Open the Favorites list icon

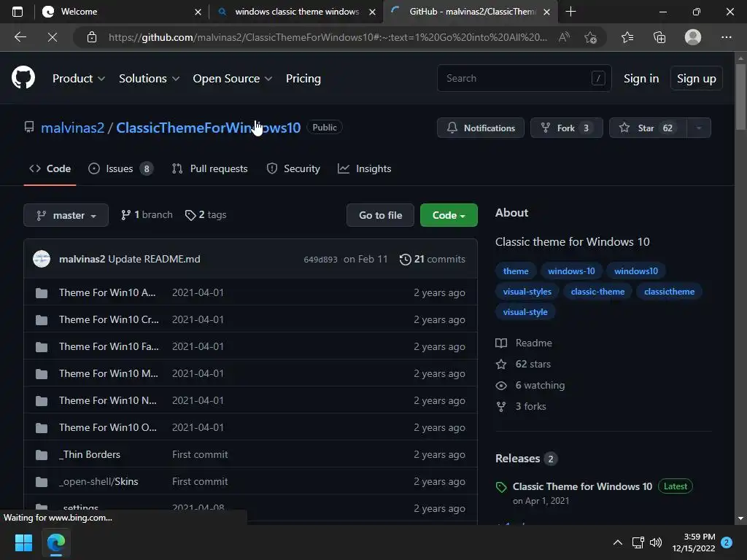627,36
